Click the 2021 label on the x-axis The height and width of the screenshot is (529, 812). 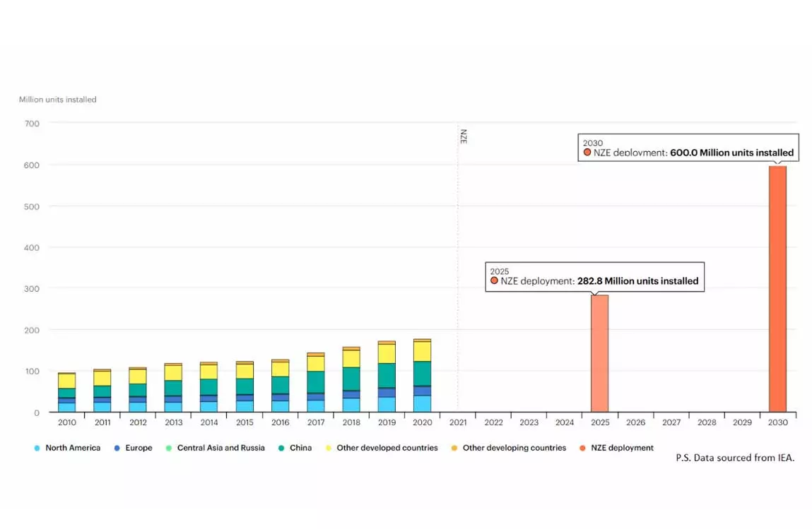pos(457,422)
